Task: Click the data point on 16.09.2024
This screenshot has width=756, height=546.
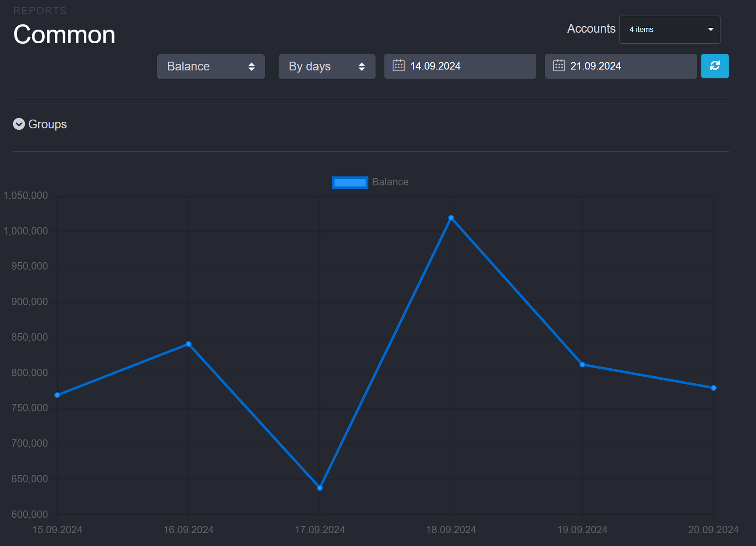Action: click(x=188, y=344)
